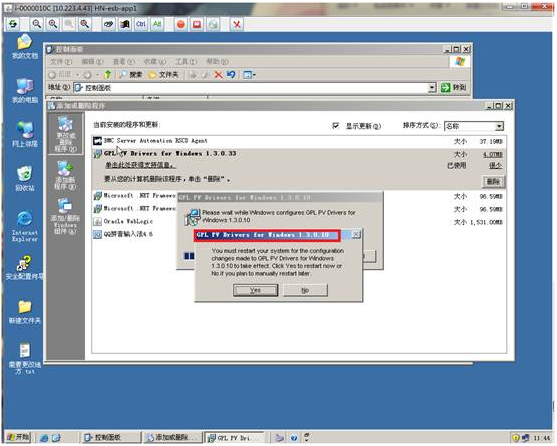Viewport: 557px width, 446px height.
Task: Click the system tray shield icon
Action: [x=516, y=438]
